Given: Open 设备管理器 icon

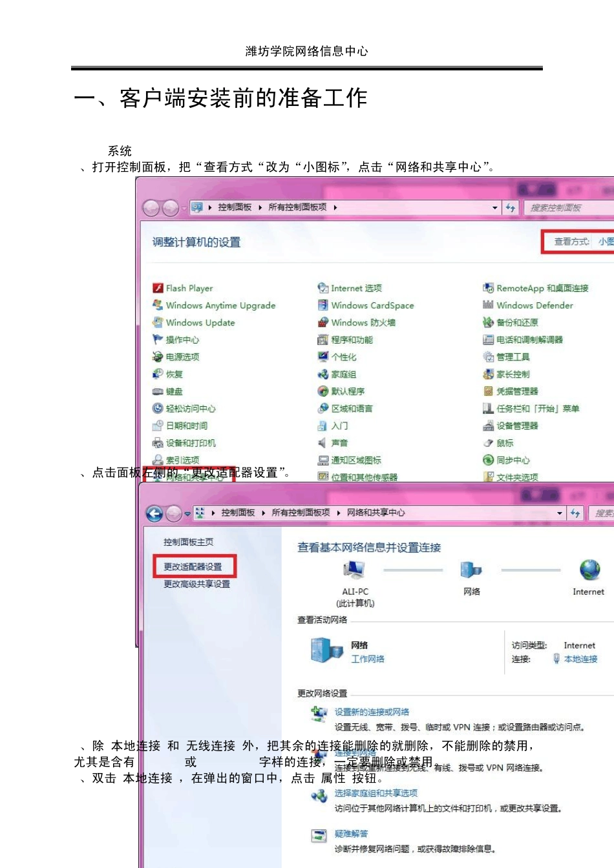Looking at the screenshot, I should click(489, 426).
